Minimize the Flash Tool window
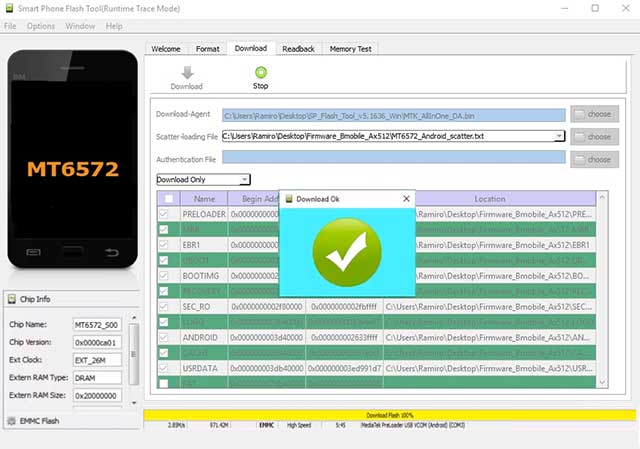 pos(565,8)
